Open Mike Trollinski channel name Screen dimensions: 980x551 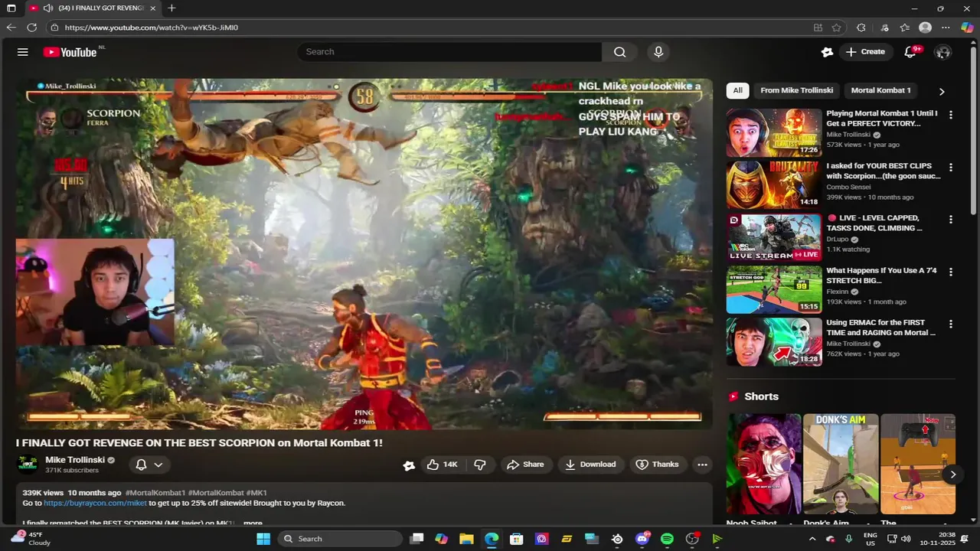[x=75, y=460]
